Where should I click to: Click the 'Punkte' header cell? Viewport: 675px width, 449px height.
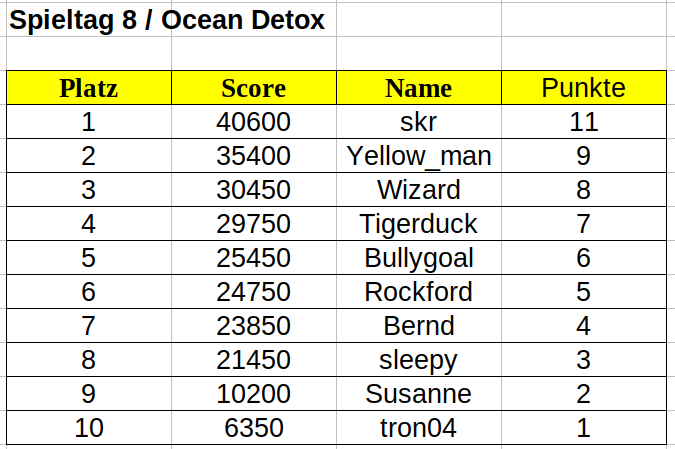[583, 88]
